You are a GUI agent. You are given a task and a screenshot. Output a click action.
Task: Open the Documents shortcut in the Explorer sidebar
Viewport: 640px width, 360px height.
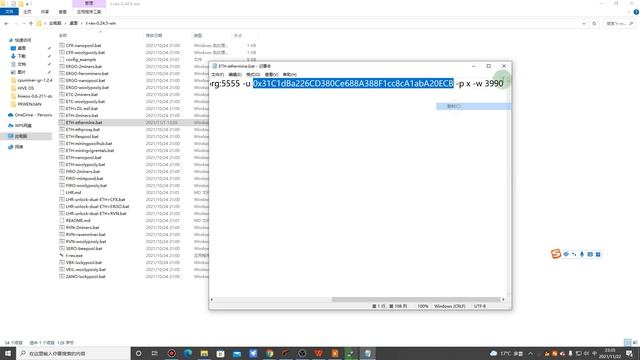coord(21,64)
